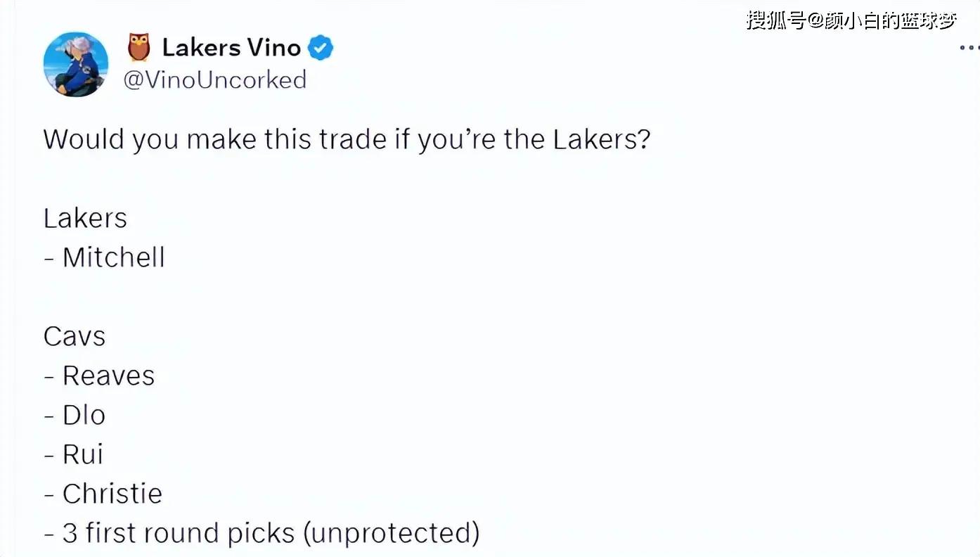
Task: Click the 'Cavs' team heading
Action: click(75, 336)
